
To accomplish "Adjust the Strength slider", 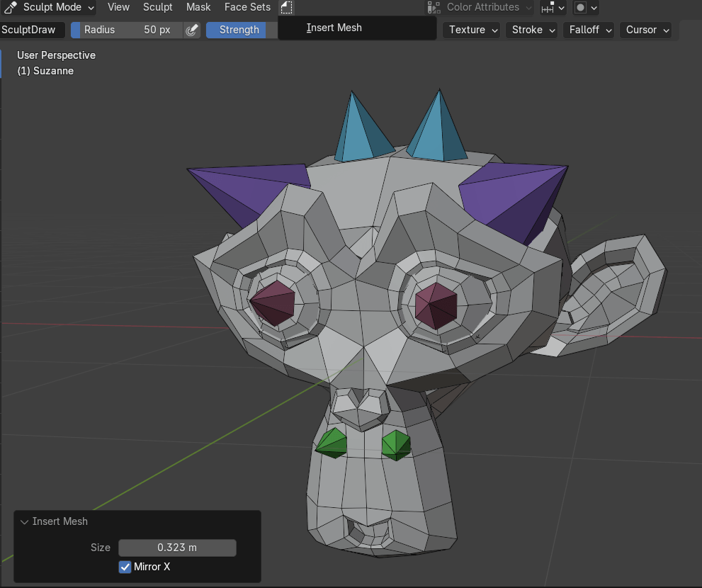I will tap(242, 30).
